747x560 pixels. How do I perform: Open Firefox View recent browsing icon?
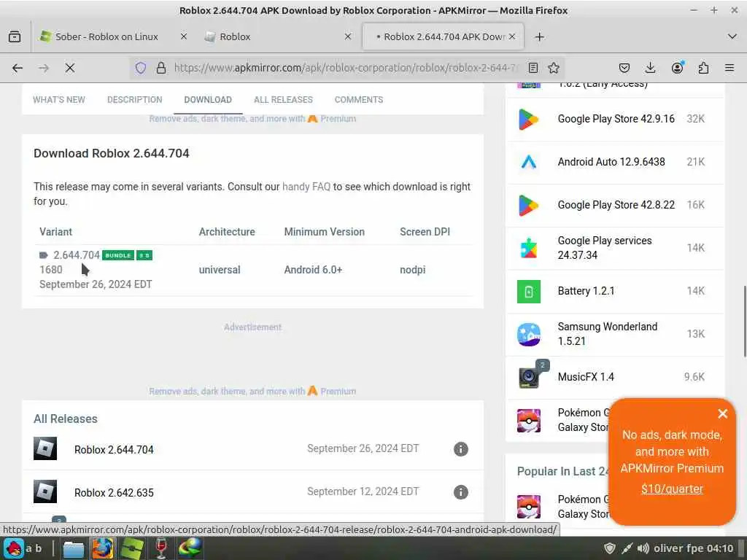tap(15, 36)
